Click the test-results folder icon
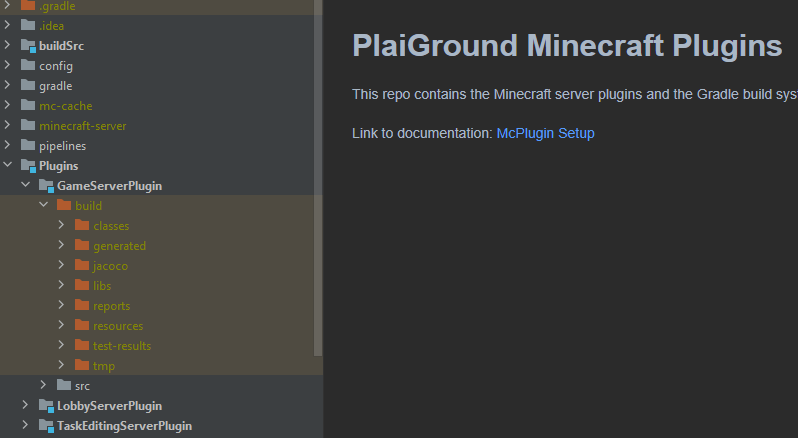Viewport: 798px width, 438px height. 82,345
